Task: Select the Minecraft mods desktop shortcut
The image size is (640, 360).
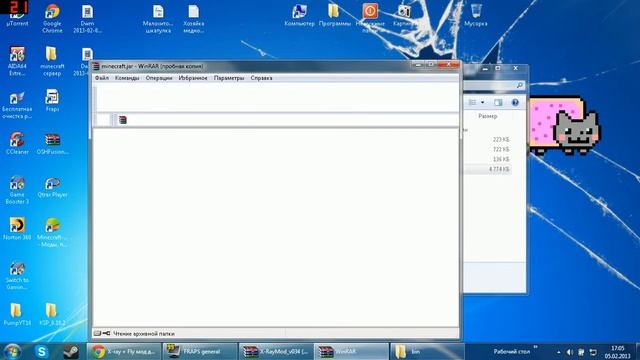Action: 52,232
